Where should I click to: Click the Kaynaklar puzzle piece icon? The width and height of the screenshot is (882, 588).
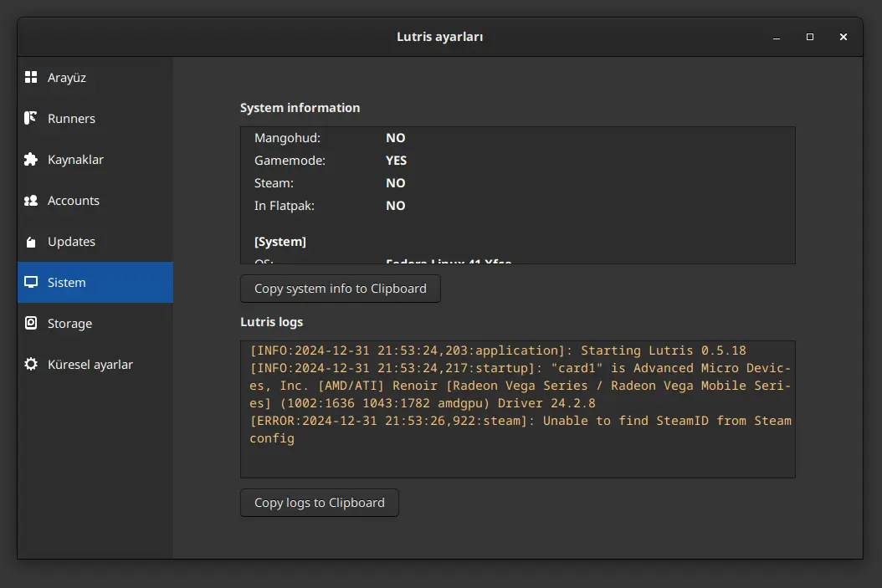[x=31, y=159]
